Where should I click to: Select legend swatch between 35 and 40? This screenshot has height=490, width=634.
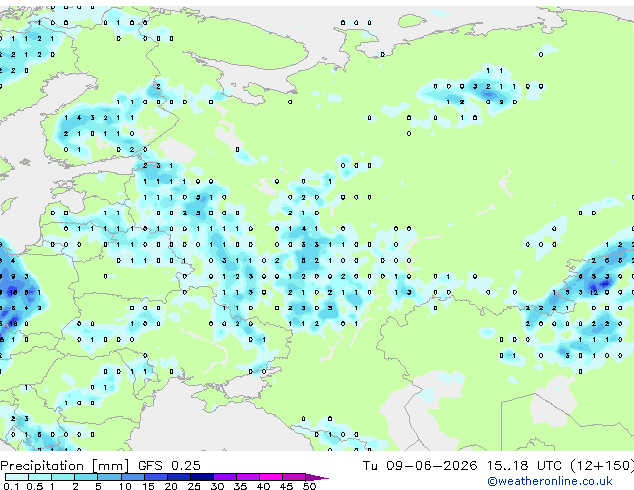click(247, 477)
